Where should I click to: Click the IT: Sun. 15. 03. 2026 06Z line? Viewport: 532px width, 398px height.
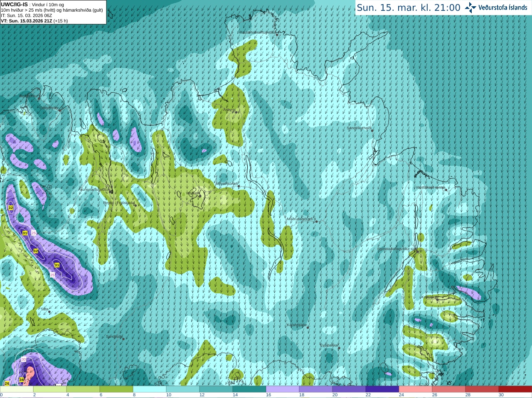point(26,15)
